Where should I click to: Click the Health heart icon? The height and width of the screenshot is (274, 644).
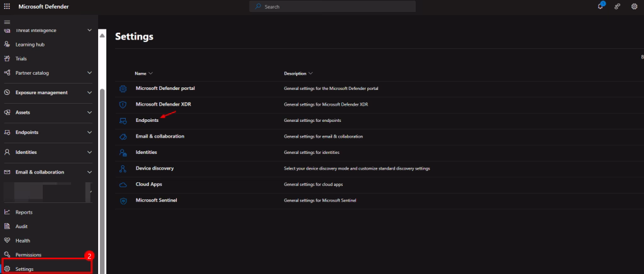click(7, 241)
